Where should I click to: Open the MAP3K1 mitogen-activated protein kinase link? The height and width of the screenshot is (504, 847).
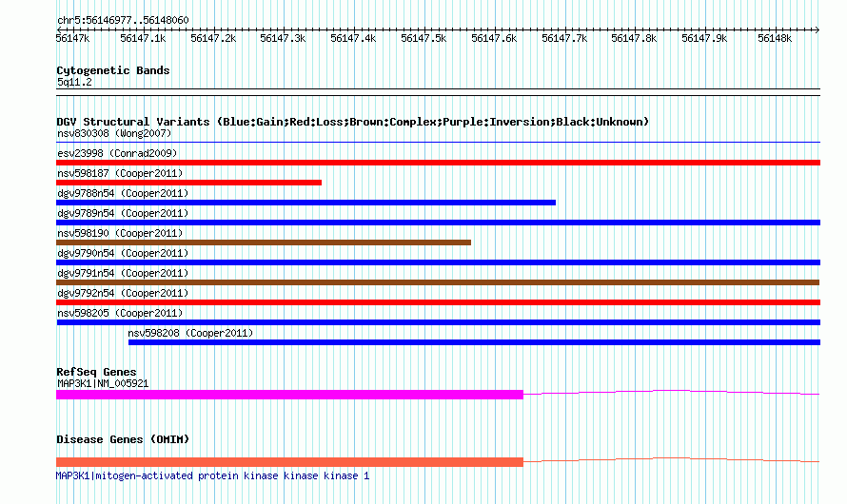pos(213,475)
